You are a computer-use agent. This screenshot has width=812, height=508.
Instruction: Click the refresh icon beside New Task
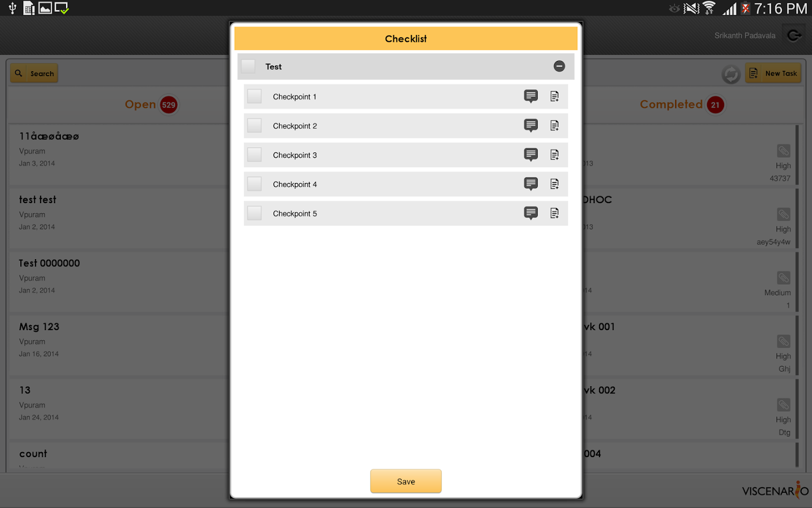click(x=731, y=74)
